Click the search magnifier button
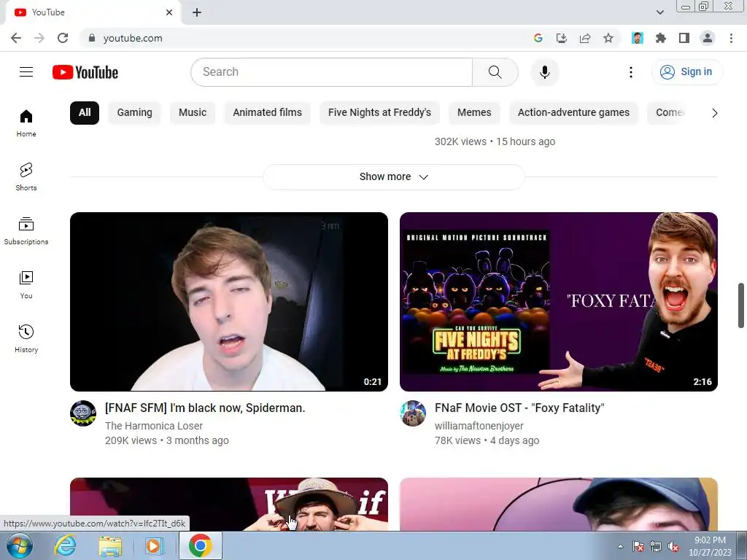747x560 pixels. [x=495, y=72]
